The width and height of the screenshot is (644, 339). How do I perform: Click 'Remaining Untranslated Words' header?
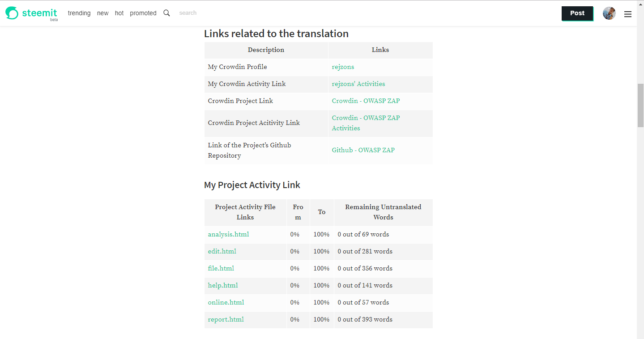tap(383, 212)
